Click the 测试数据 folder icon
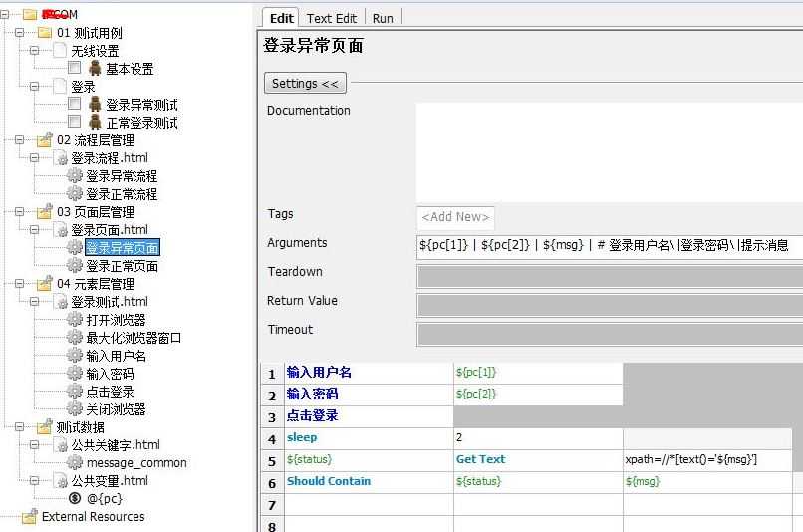The width and height of the screenshot is (803, 532). [45, 426]
